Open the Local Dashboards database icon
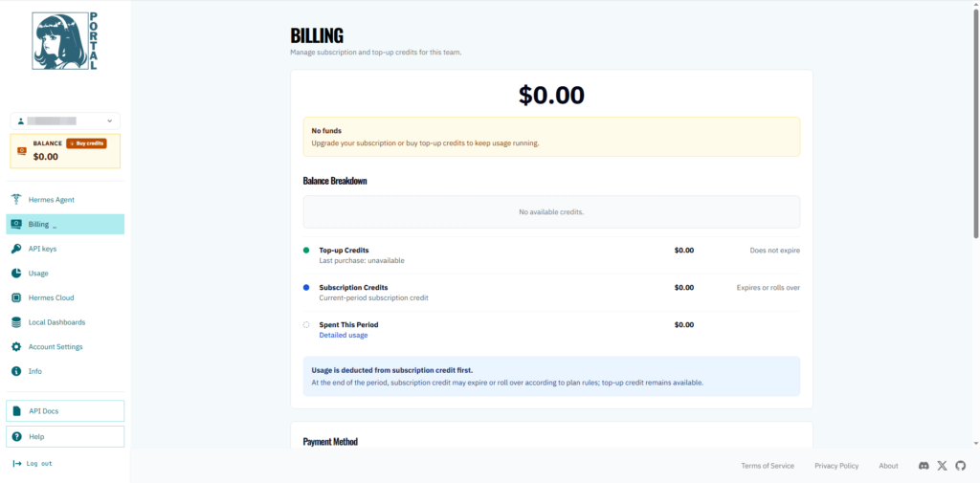 17,322
